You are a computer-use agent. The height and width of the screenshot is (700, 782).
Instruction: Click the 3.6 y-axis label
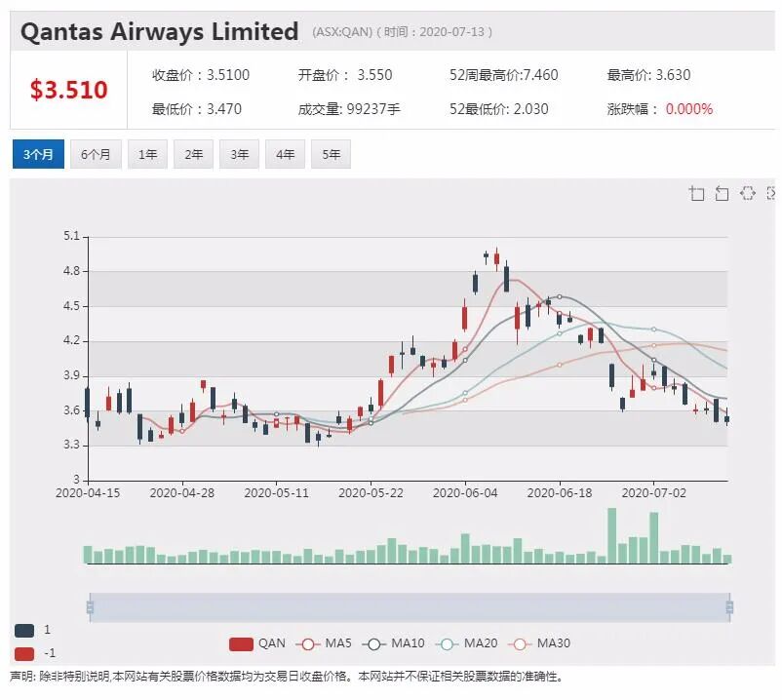coord(71,410)
